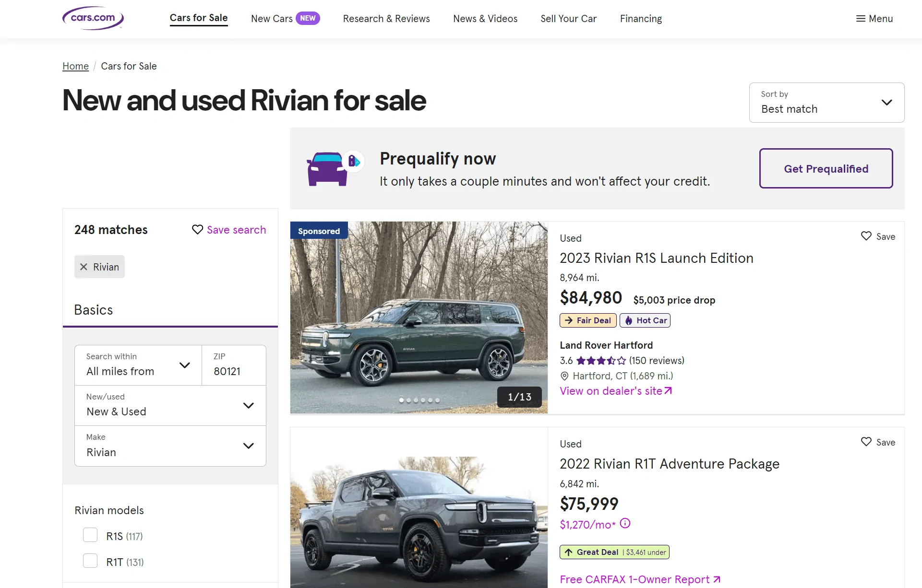
Task: Open New Cars nav item
Action: (272, 19)
